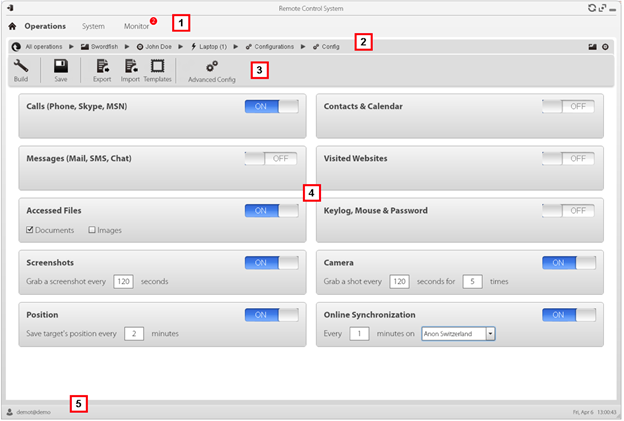Screen dimensions: 624x421
Task: Switch to the System tab
Action: tap(93, 26)
